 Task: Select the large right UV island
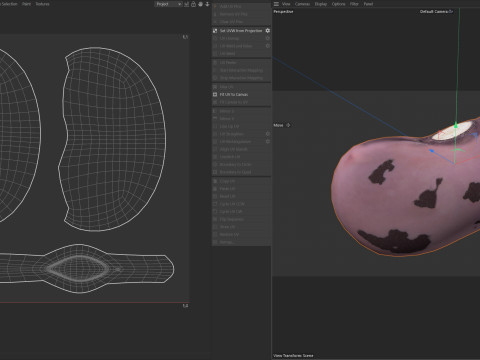pyautogui.click(x=113, y=139)
